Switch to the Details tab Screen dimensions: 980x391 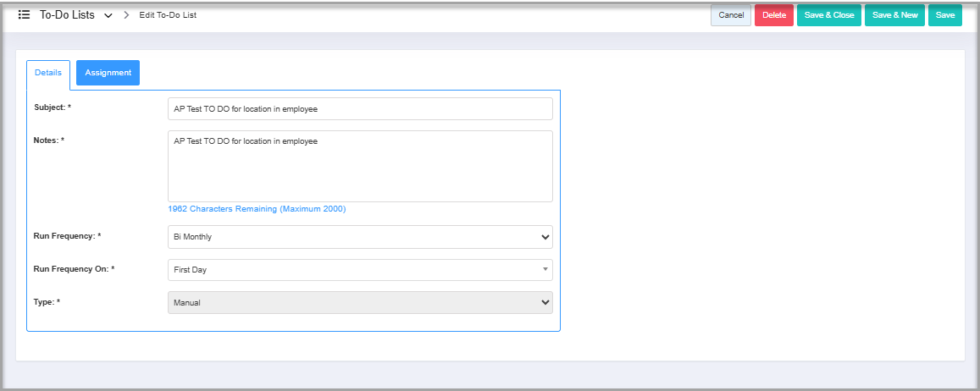click(48, 73)
